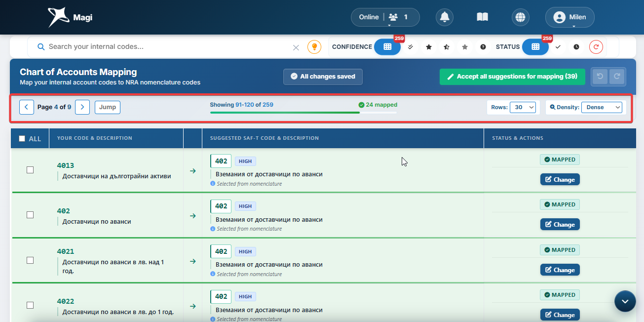Screen dimensions: 644x322
Task: Filter confidence by gray star
Action: [x=465, y=47]
